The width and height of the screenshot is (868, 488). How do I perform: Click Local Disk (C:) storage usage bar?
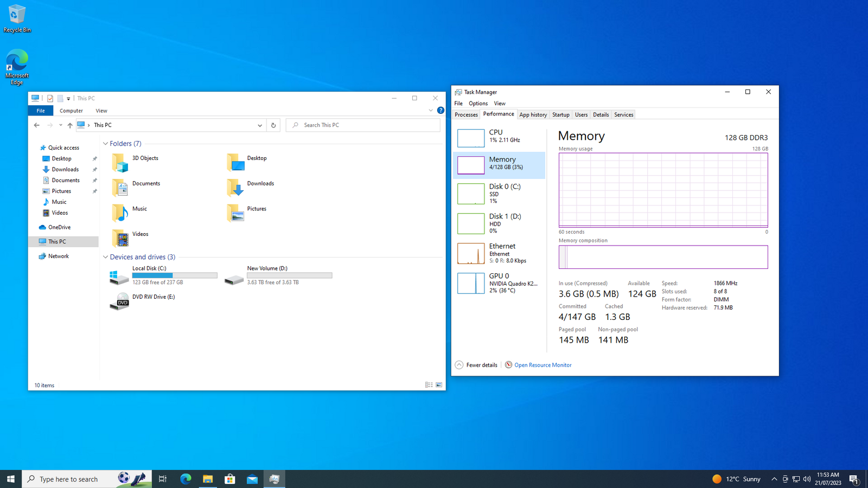tap(175, 275)
